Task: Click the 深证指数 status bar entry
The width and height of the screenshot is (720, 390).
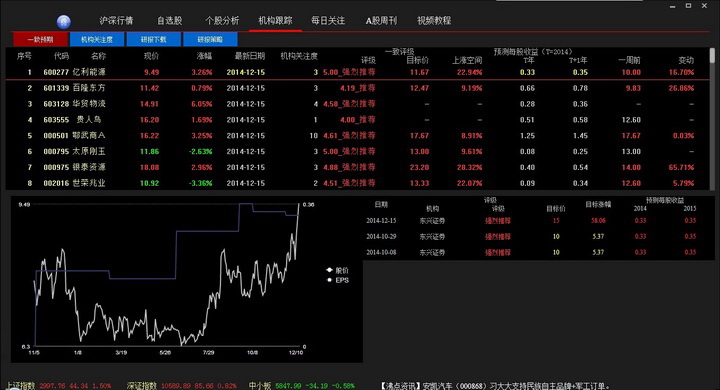Action: 182,386
